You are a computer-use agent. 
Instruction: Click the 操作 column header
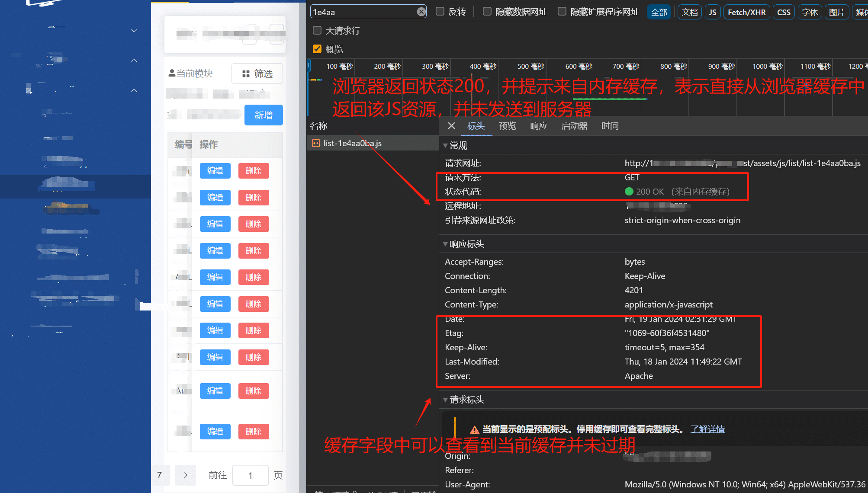(209, 144)
